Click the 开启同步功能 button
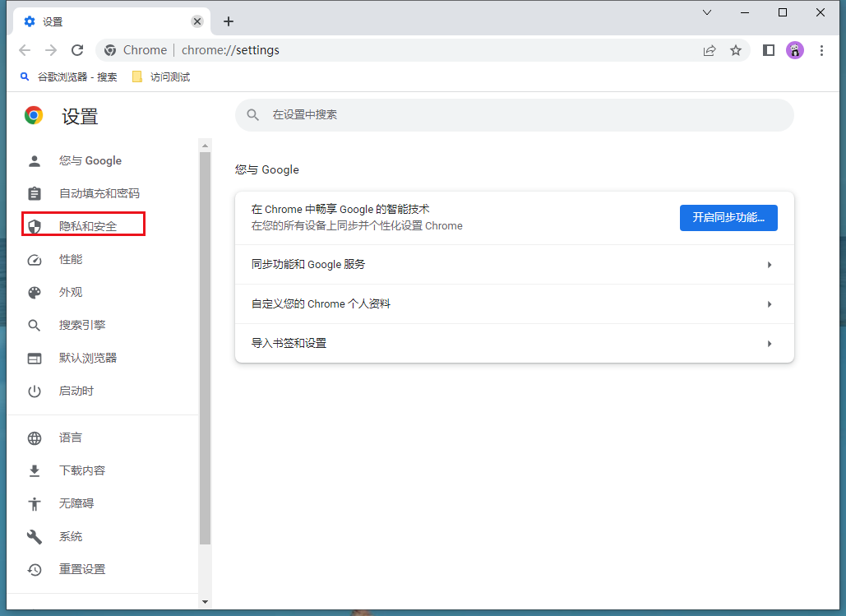Screen dimensions: 846x616 pos(728,218)
